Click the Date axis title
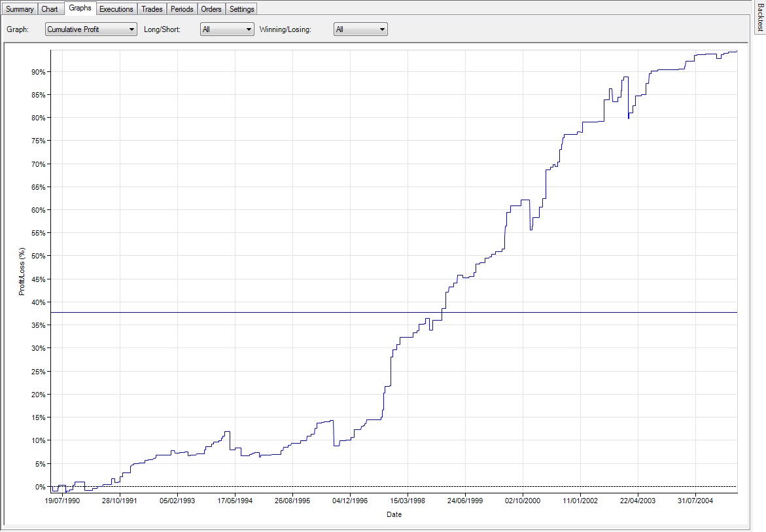The image size is (766, 532). coord(394,514)
